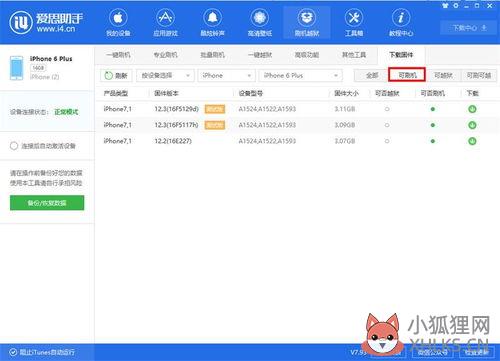Click the i4 爱思助手 logo
Screen dimensions: 500x361
click(x=46, y=22)
